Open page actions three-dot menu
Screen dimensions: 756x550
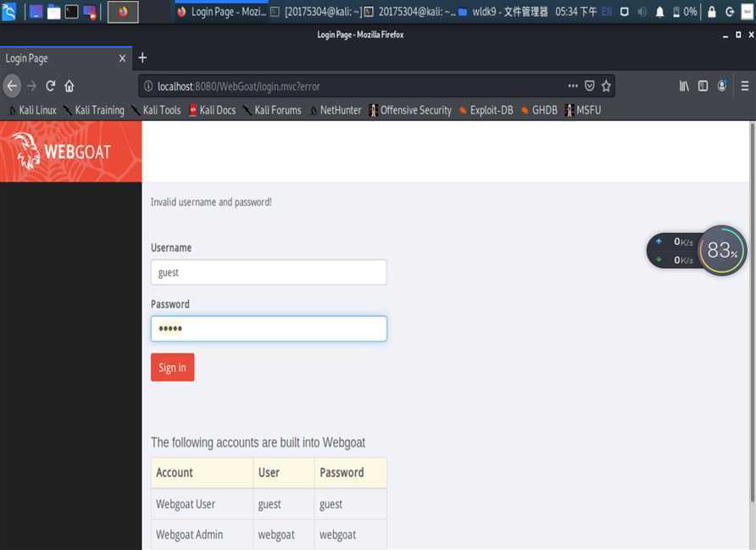coord(573,86)
